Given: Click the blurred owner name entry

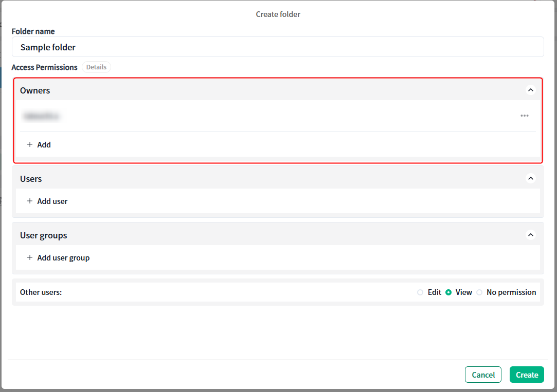Looking at the screenshot, I should [x=41, y=116].
